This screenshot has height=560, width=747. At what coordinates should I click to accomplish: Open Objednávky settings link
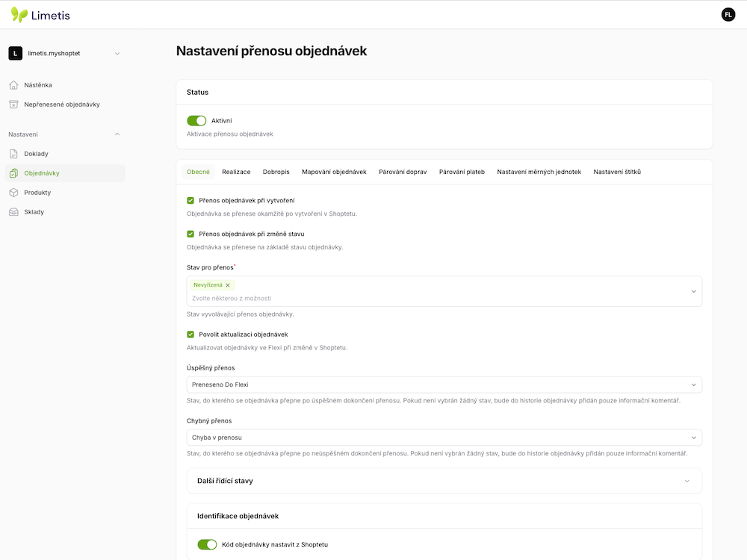click(64, 173)
